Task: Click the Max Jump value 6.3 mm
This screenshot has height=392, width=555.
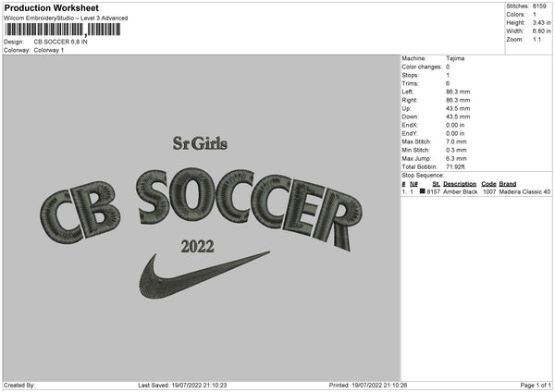Action: pyautogui.click(x=457, y=158)
